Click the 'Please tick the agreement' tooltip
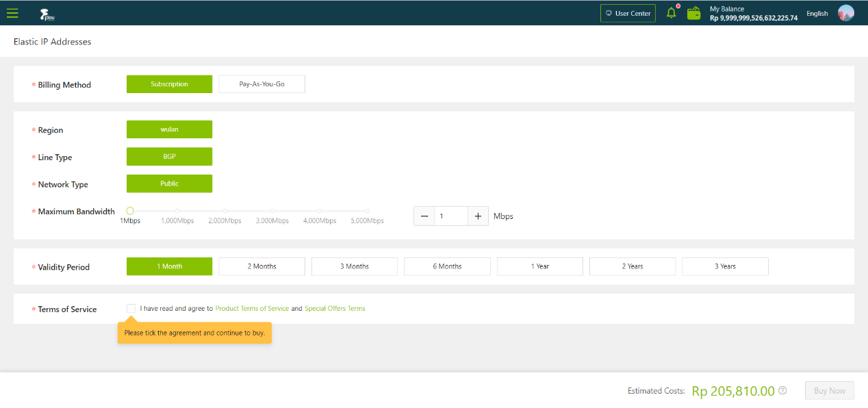The width and height of the screenshot is (868, 408). pos(194,333)
